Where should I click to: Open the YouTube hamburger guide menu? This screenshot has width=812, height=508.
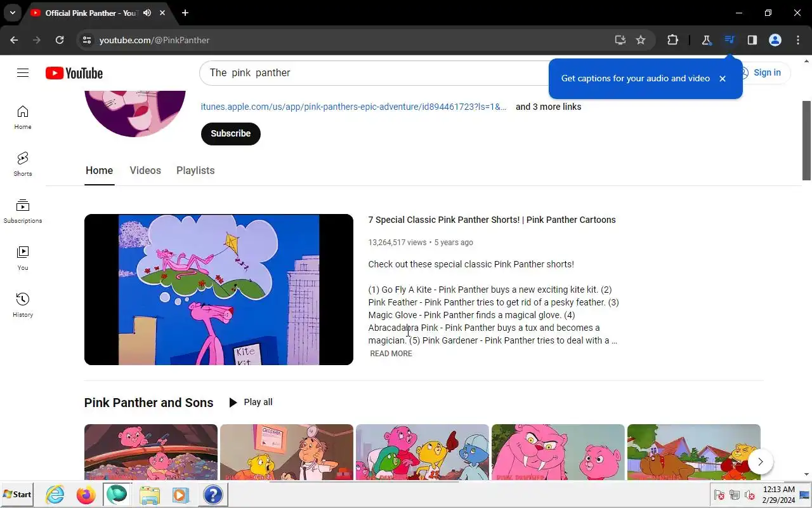pyautogui.click(x=23, y=72)
